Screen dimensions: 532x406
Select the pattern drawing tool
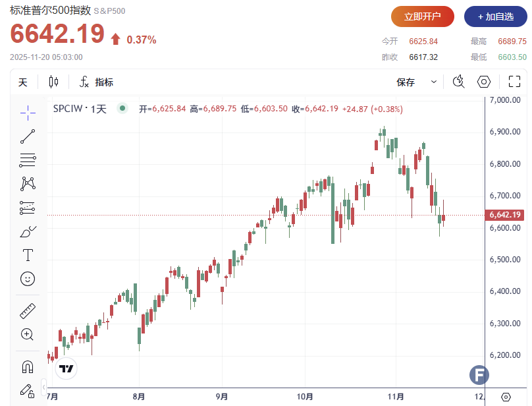click(x=28, y=183)
